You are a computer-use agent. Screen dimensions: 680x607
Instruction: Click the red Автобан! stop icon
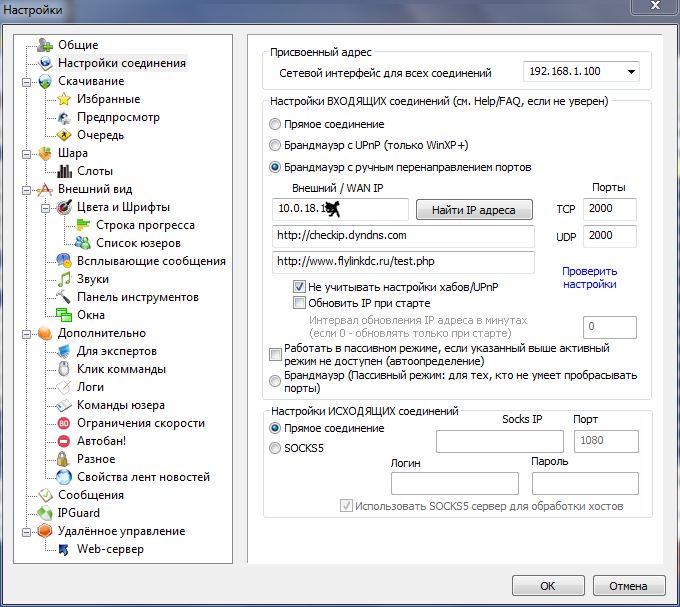[x=64, y=441]
